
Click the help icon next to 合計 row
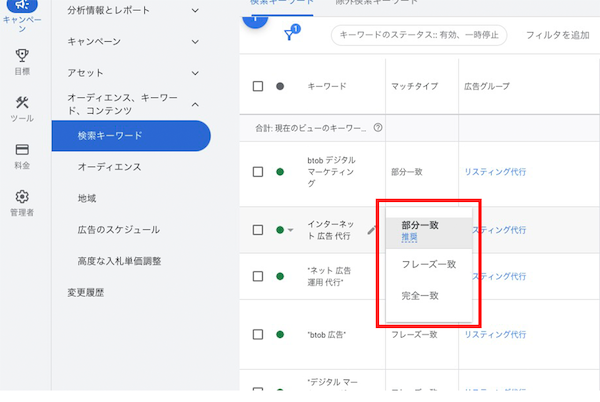(377, 128)
